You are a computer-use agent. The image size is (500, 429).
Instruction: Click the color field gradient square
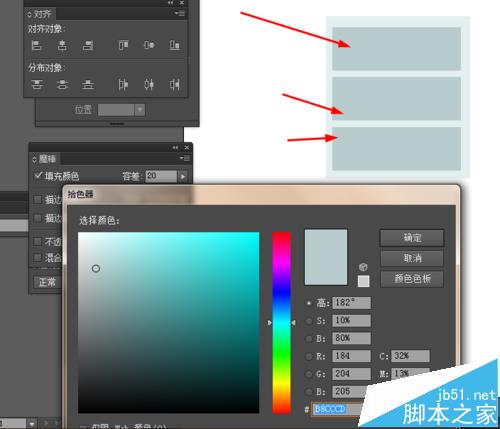169,323
